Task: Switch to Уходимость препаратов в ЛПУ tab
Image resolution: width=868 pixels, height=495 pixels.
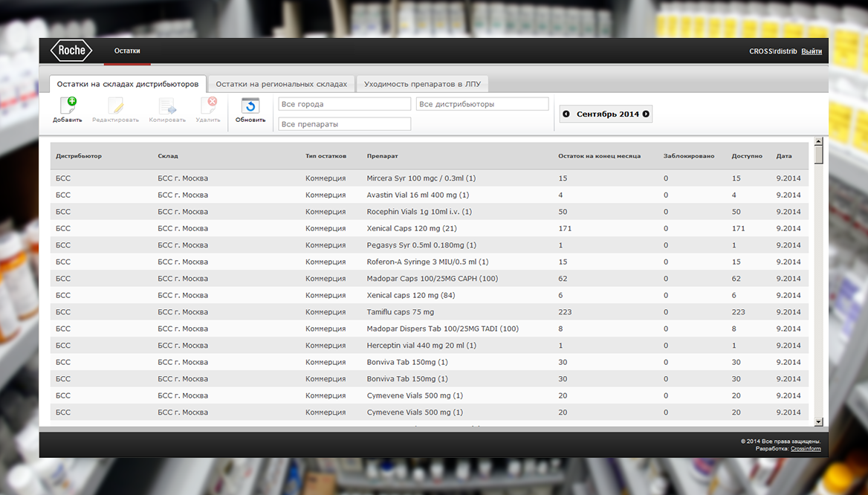Action: click(x=423, y=84)
